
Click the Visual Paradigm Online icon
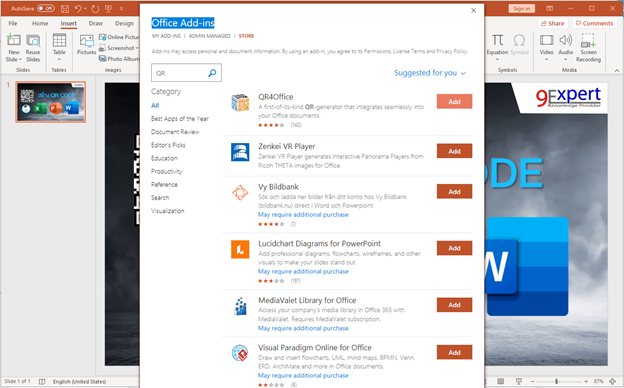click(240, 353)
